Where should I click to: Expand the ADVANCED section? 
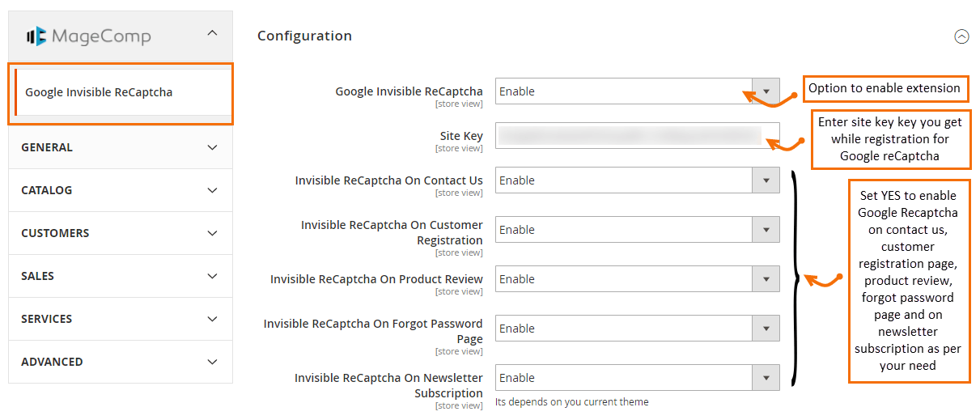click(121, 362)
